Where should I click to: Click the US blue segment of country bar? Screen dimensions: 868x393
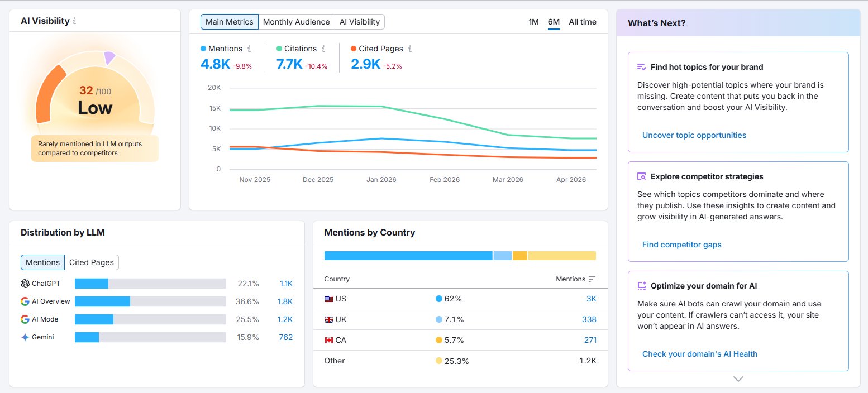click(x=408, y=256)
